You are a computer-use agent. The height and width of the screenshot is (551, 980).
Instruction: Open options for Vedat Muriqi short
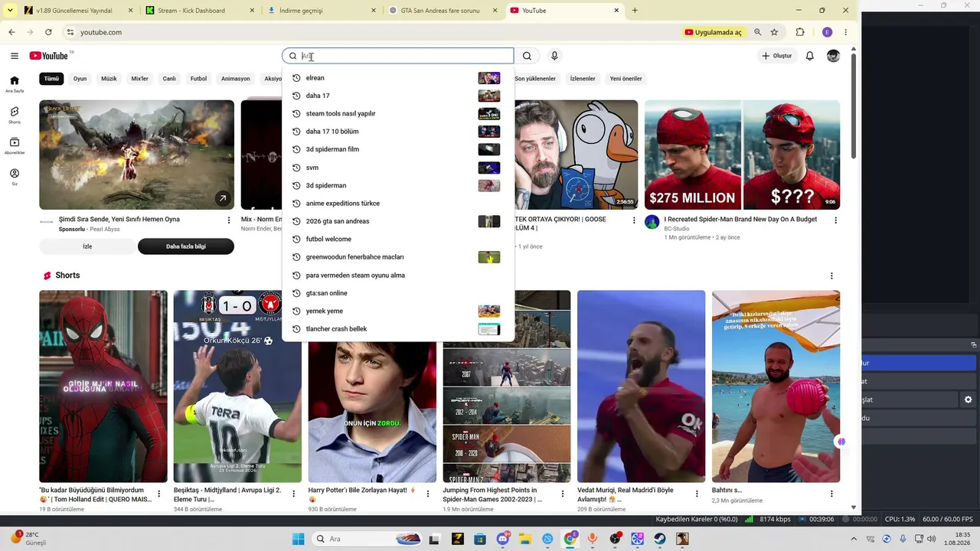[697, 494]
